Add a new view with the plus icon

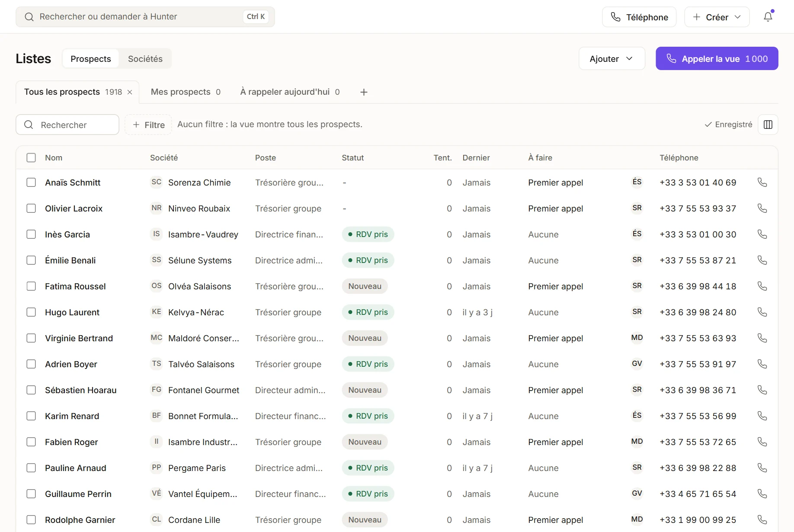point(364,92)
